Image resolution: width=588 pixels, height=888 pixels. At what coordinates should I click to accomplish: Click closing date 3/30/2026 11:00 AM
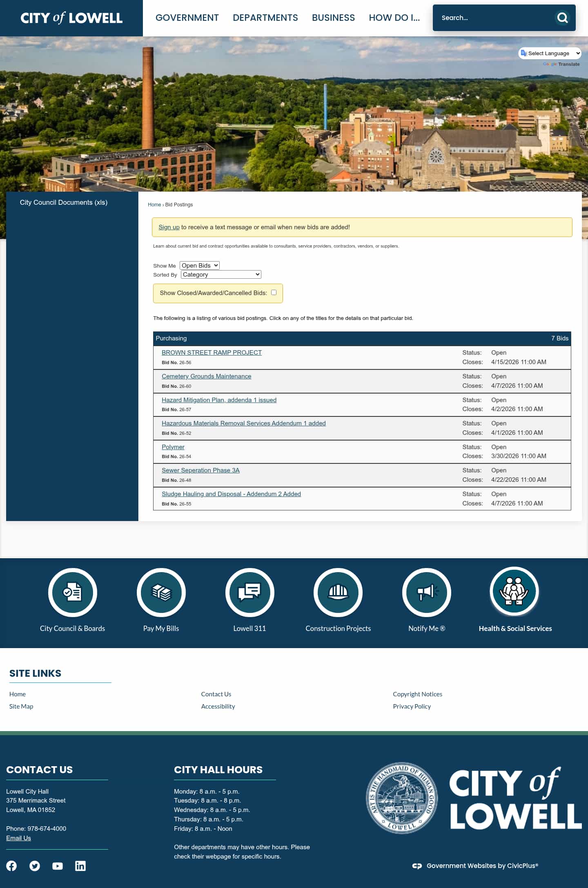tap(519, 456)
